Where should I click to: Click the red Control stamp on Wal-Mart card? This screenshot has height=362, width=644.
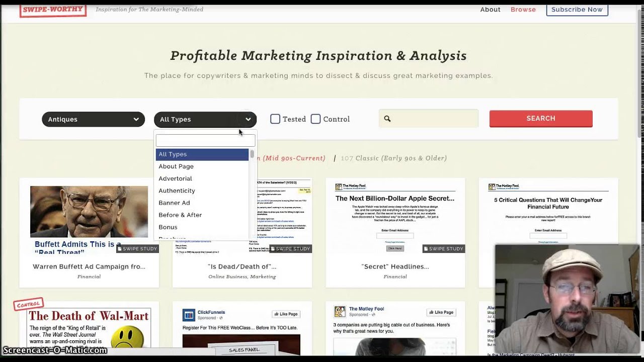click(x=29, y=304)
